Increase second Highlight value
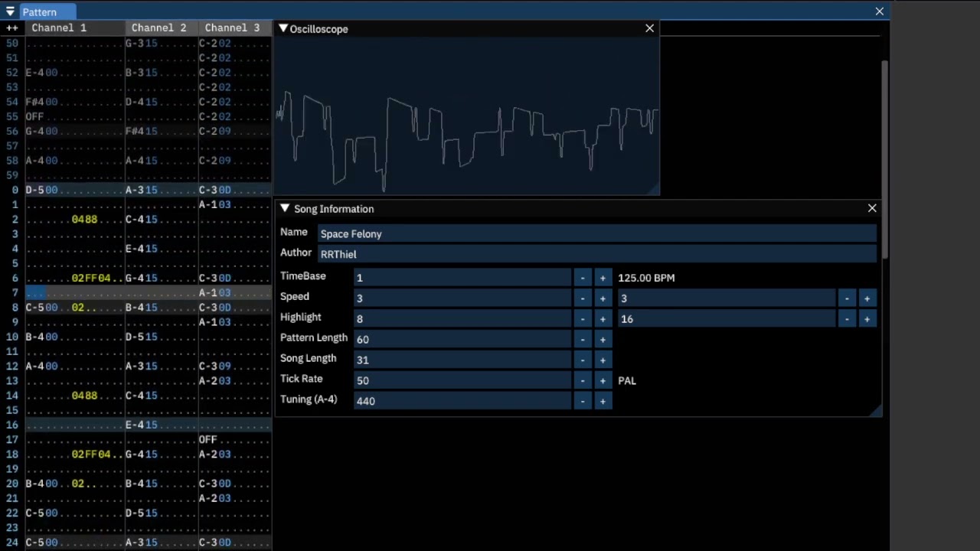Screen dimensions: 980x551 click(x=867, y=319)
